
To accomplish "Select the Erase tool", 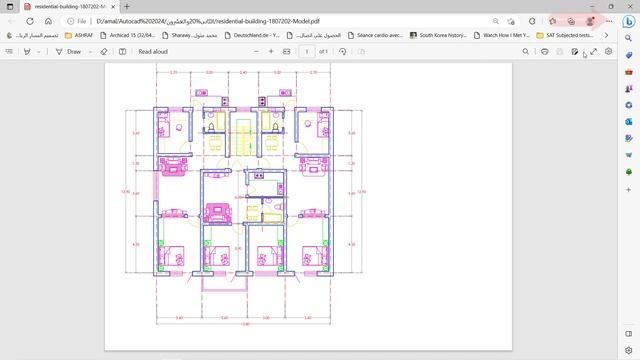I will pyautogui.click(x=104, y=51).
